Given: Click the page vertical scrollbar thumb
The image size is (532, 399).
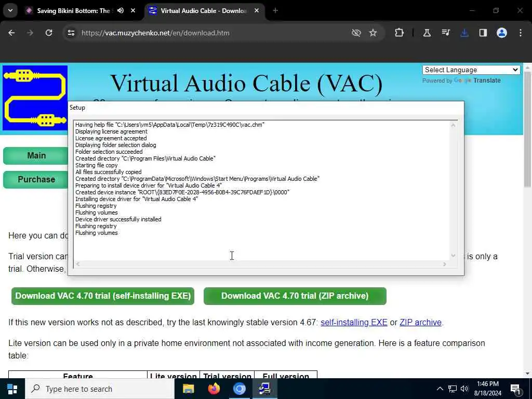Looking at the screenshot, I should (527, 129).
